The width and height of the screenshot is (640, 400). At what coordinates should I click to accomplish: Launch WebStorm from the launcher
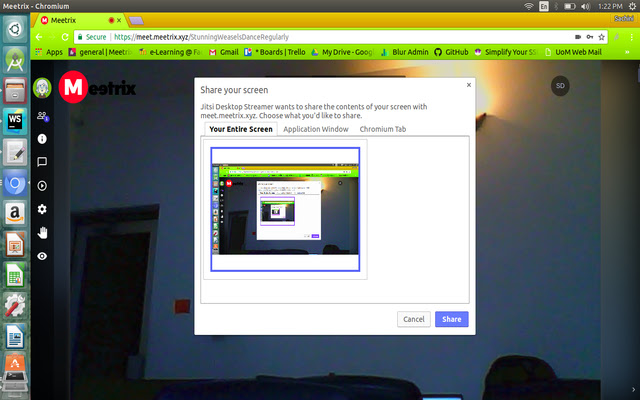15,121
